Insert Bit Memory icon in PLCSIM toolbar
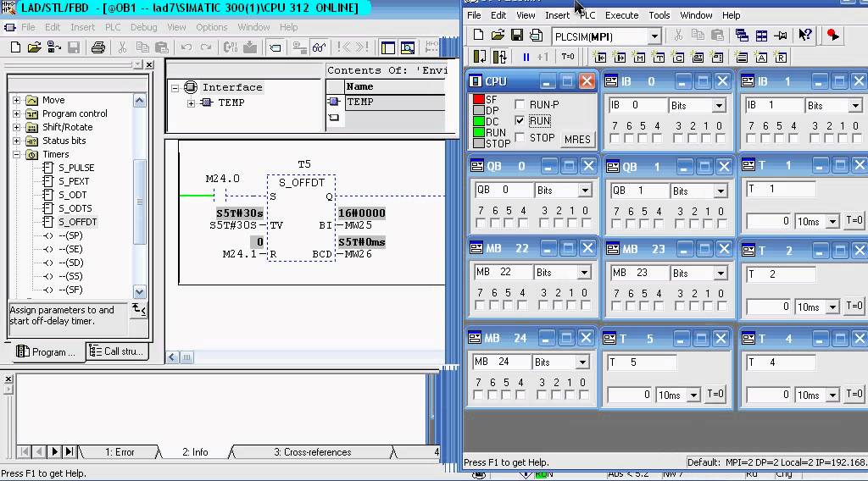 [639, 57]
